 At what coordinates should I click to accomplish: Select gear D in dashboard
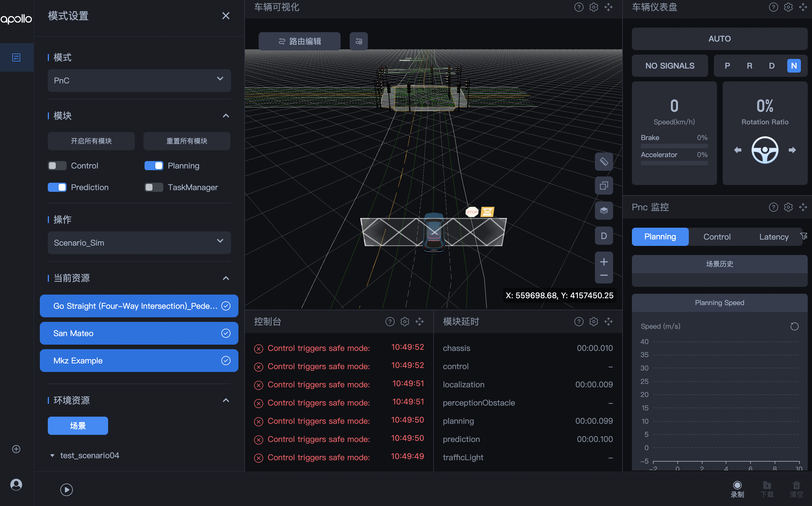point(772,65)
